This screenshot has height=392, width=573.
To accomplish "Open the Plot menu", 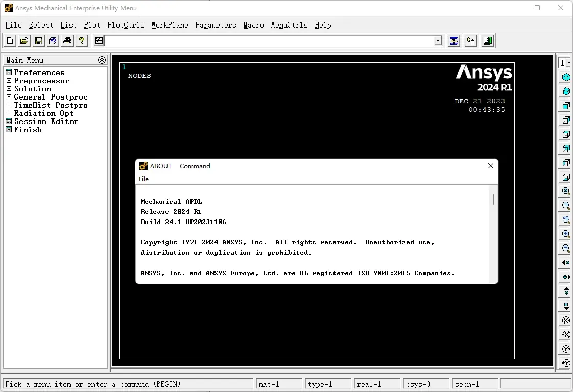I will pos(92,25).
